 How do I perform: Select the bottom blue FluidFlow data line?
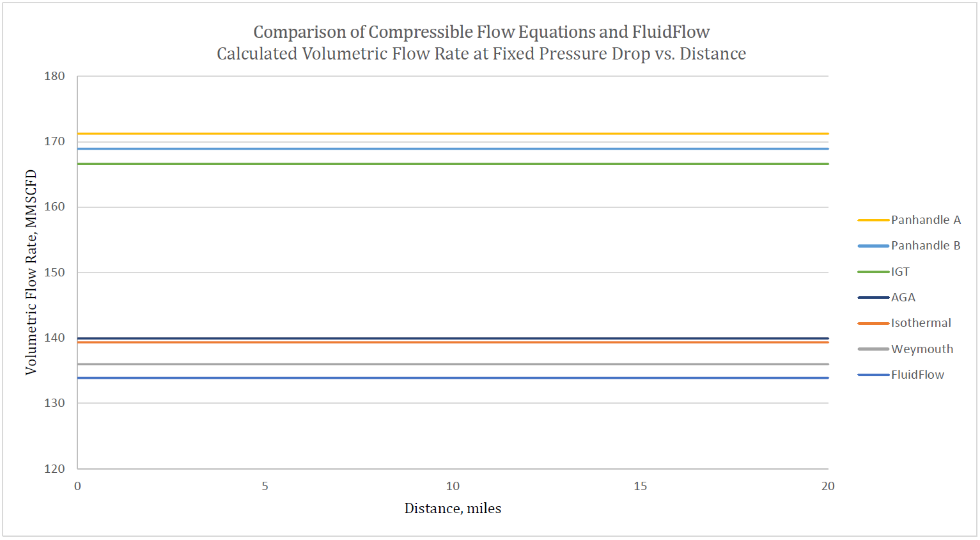(x=453, y=377)
